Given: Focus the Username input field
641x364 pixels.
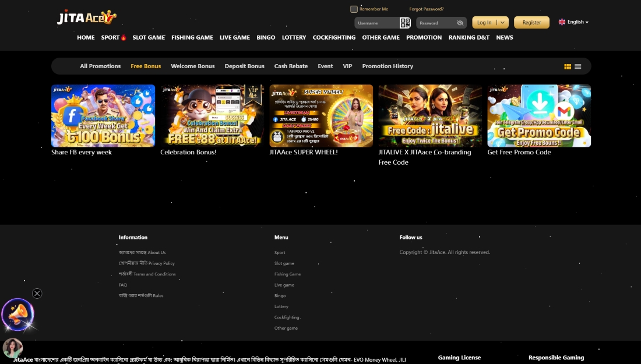Looking at the screenshot, I should [x=376, y=23].
